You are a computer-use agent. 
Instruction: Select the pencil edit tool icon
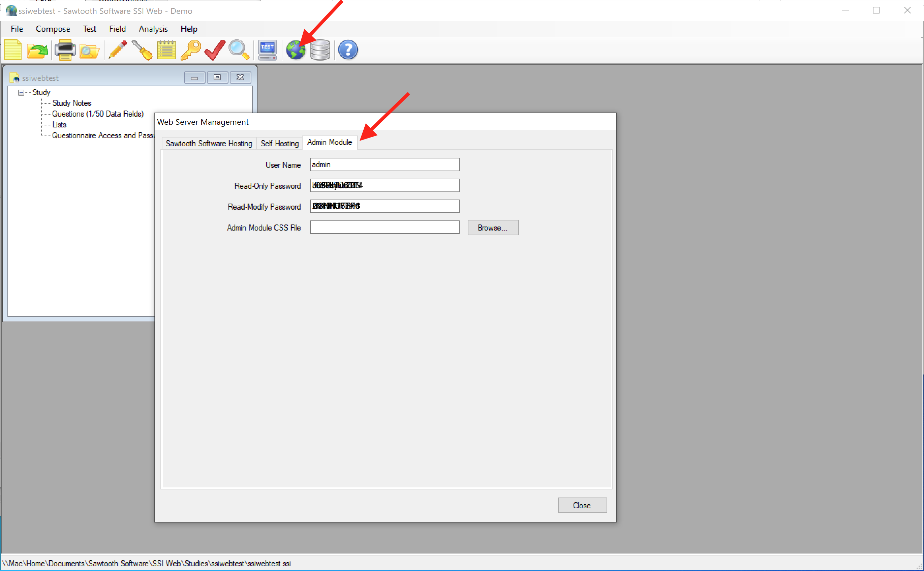(x=117, y=50)
